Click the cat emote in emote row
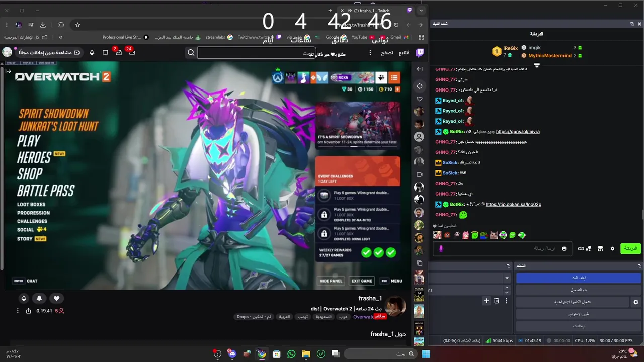This screenshot has height=362, width=644. point(494,235)
